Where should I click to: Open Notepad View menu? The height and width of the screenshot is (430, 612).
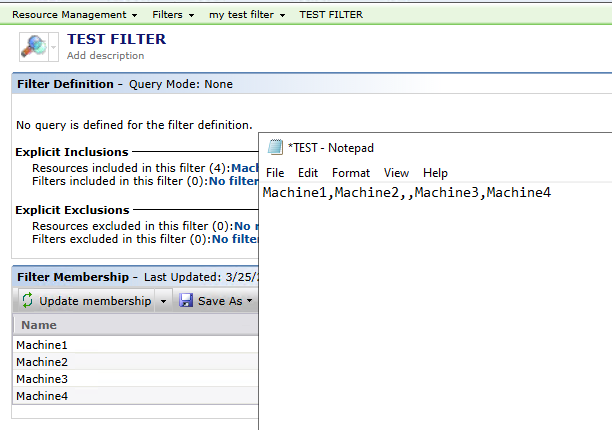396,173
